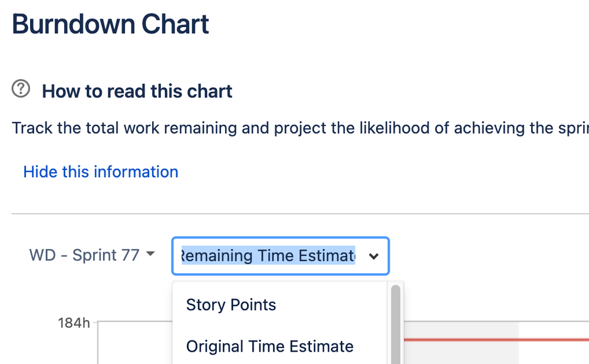Click the Hide this information link
The image size is (589, 364).
(101, 172)
